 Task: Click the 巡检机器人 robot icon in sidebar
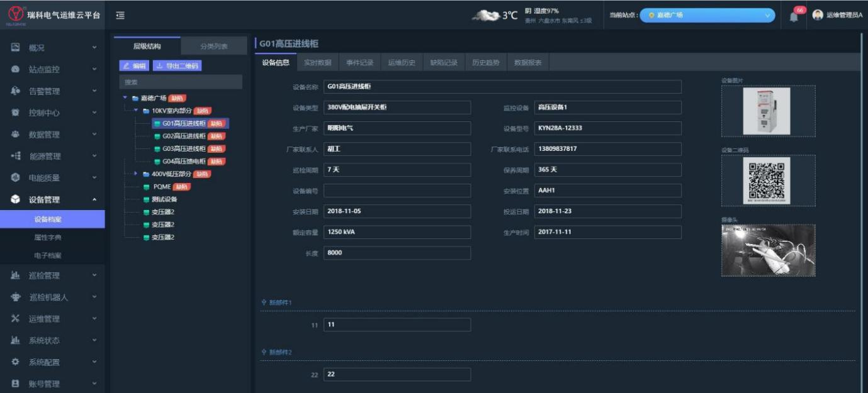coord(16,297)
